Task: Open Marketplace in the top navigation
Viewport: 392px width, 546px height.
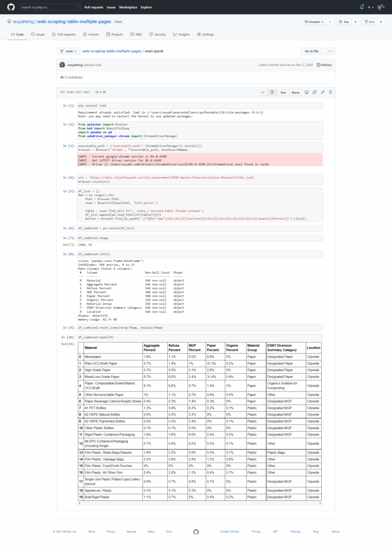Action: click(128, 7)
